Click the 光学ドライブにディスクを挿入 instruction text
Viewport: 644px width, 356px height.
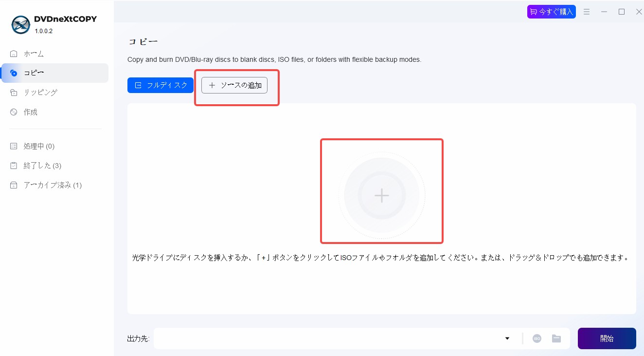381,258
